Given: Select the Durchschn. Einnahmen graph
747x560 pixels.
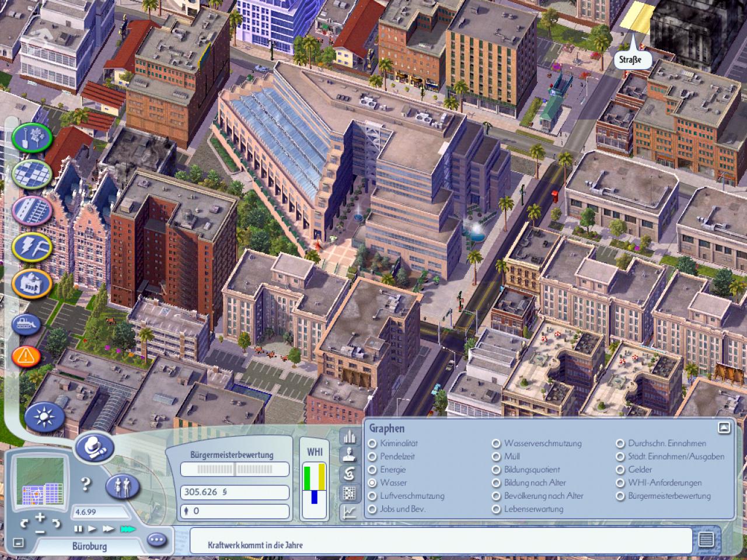Looking at the screenshot, I should [661, 443].
